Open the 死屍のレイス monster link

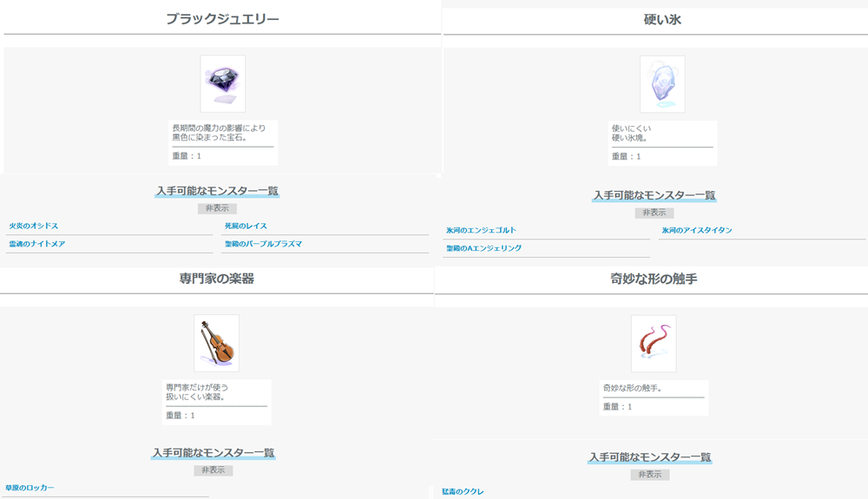point(246,227)
